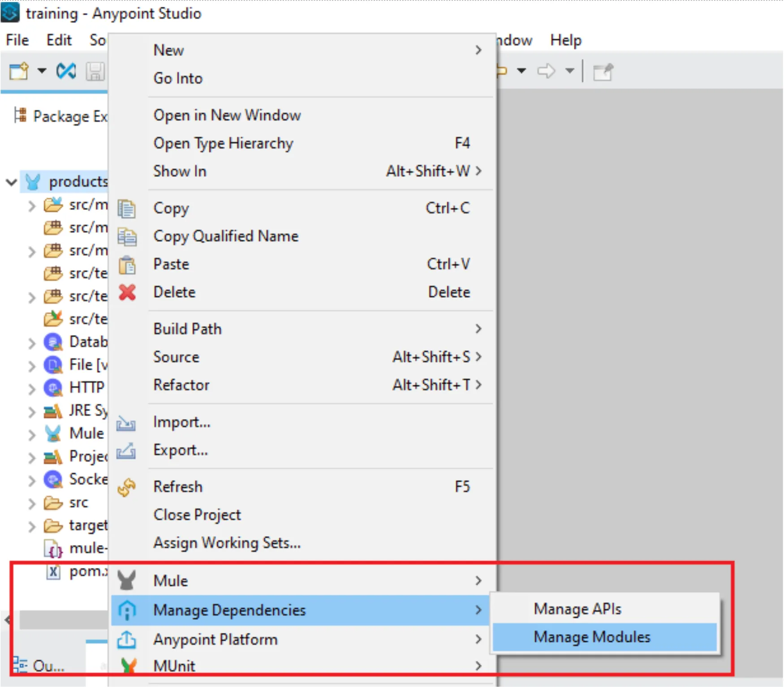Image resolution: width=784 pixels, height=687 pixels.
Task: Click the Sockets connector icon in tree
Action: tap(53, 480)
